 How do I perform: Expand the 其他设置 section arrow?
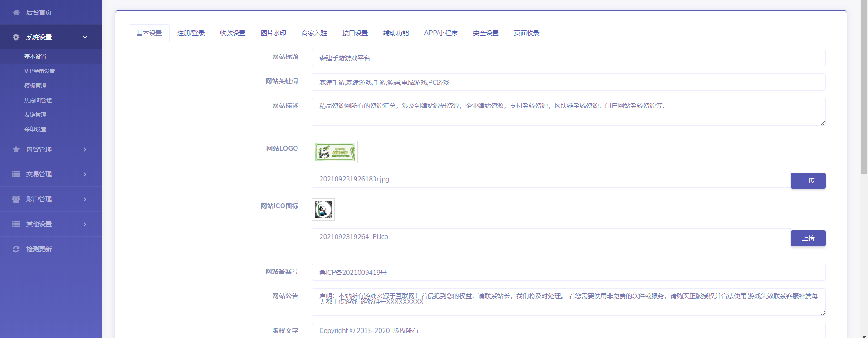point(85,224)
